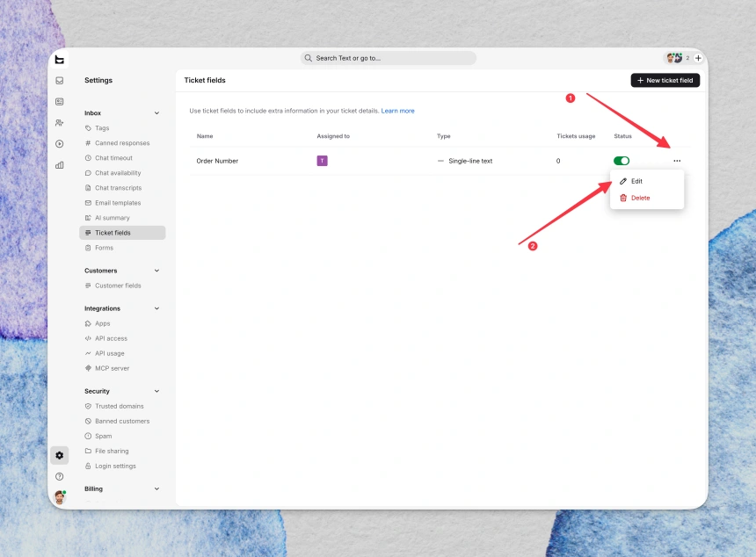Image resolution: width=756 pixels, height=557 pixels.
Task: Select Delete in the context menu
Action: [x=646, y=198]
